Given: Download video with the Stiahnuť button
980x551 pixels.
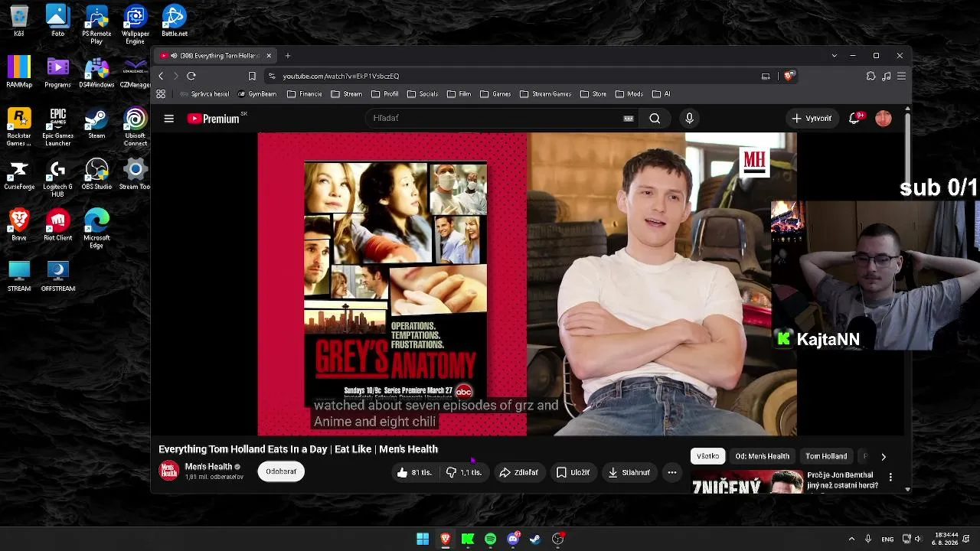Looking at the screenshot, I should click(629, 473).
